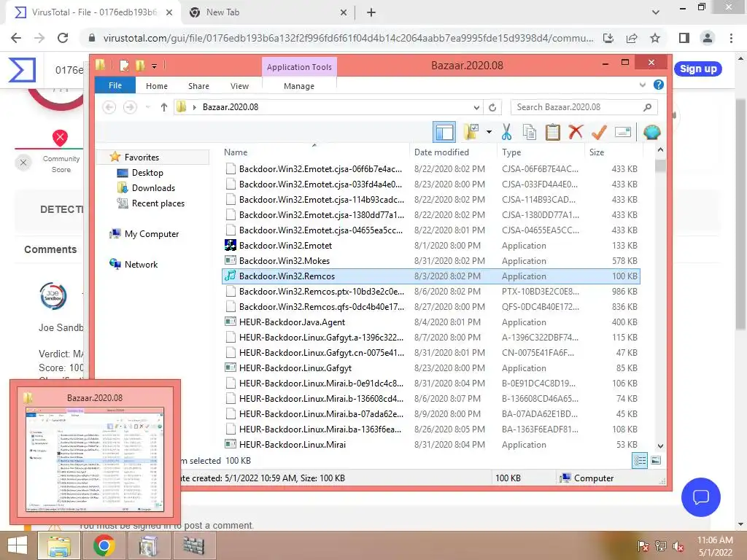Click the Explorer Forward navigation arrow
This screenshot has height=560, width=747.
click(x=130, y=107)
